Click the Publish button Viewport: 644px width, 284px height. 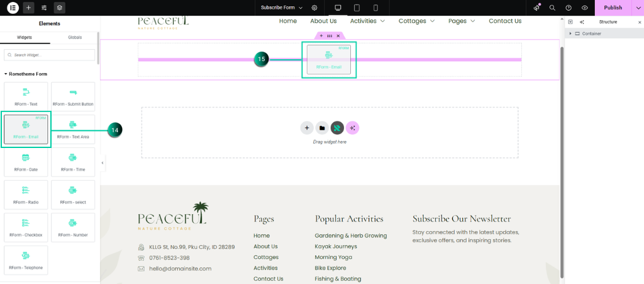[613, 8]
